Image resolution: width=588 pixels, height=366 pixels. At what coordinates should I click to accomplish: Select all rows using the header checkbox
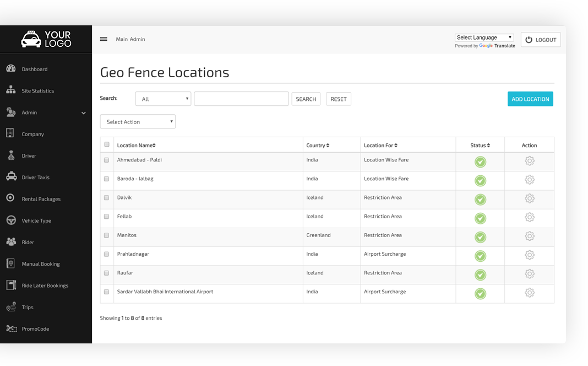pos(106,144)
